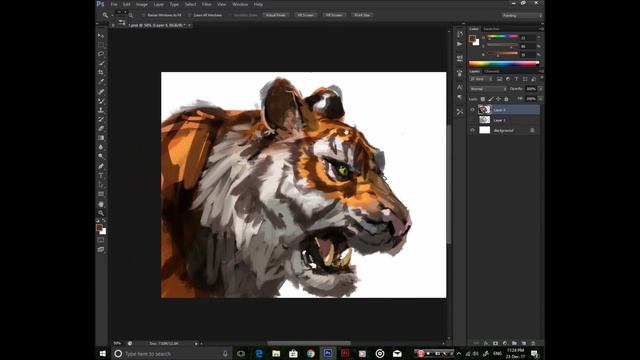Screen dimensions: 640x360
Task: Click the foreground color swatch in Color panel
Action: pyautogui.click(x=472, y=39)
